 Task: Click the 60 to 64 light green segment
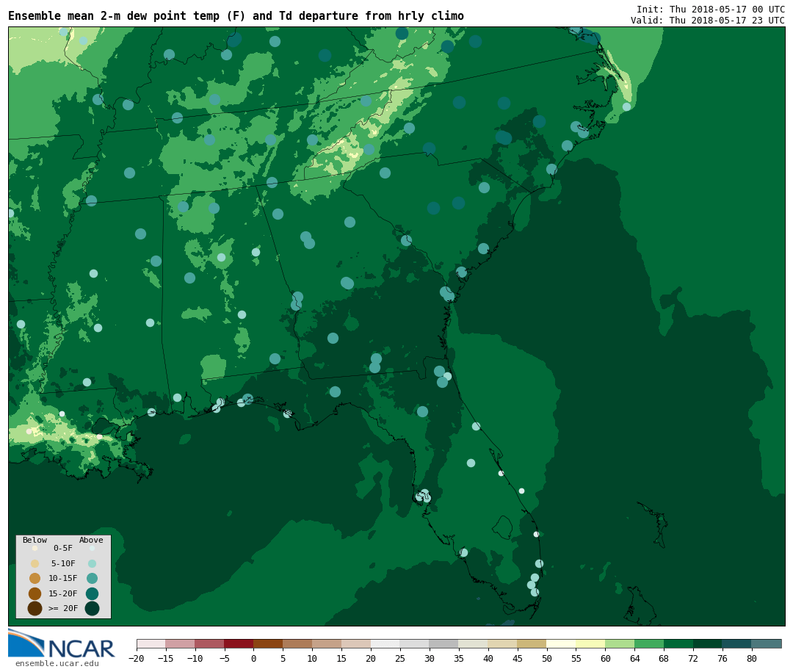[x=620, y=644]
